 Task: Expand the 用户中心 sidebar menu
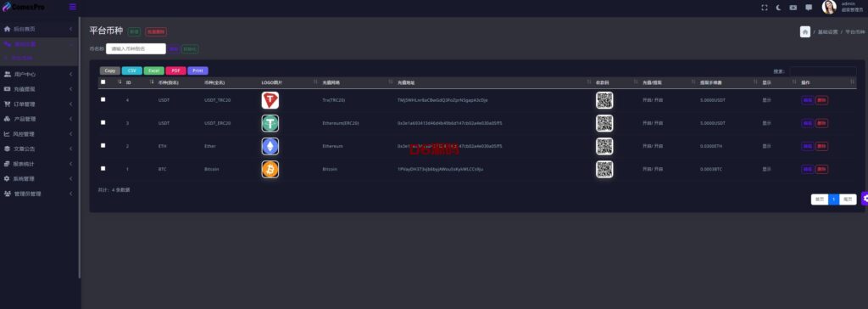pos(37,74)
